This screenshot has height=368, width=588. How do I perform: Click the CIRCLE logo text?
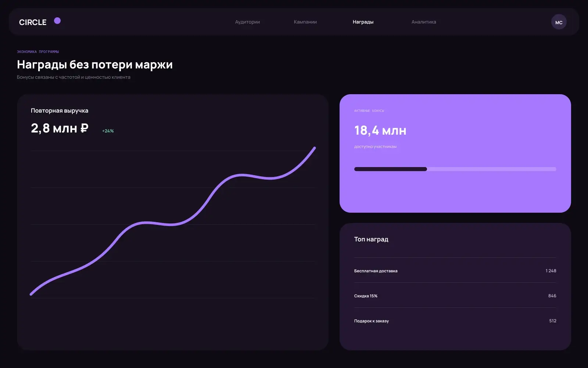pyautogui.click(x=33, y=22)
